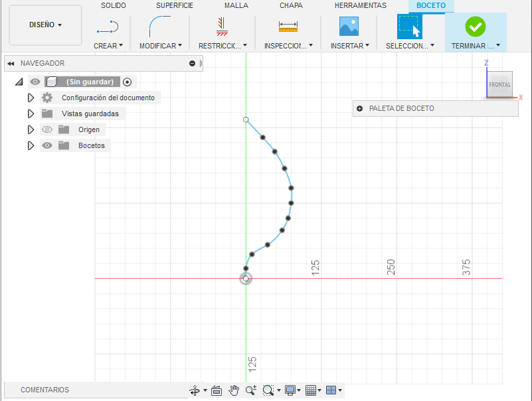Open the Orbit tool dropdown arrow
Image resolution: width=532 pixels, height=401 pixels.
[x=205, y=390]
